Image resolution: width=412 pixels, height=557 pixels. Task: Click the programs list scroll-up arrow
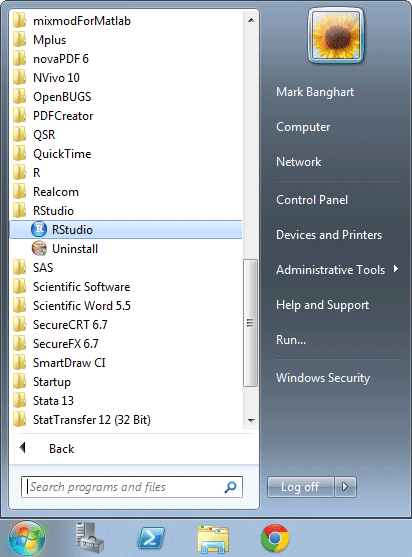(251, 20)
